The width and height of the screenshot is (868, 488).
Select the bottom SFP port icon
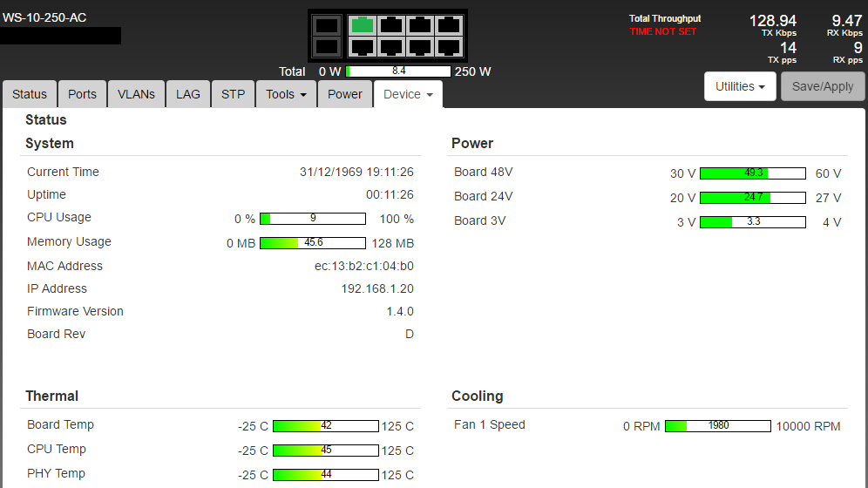pyautogui.click(x=326, y=46)
